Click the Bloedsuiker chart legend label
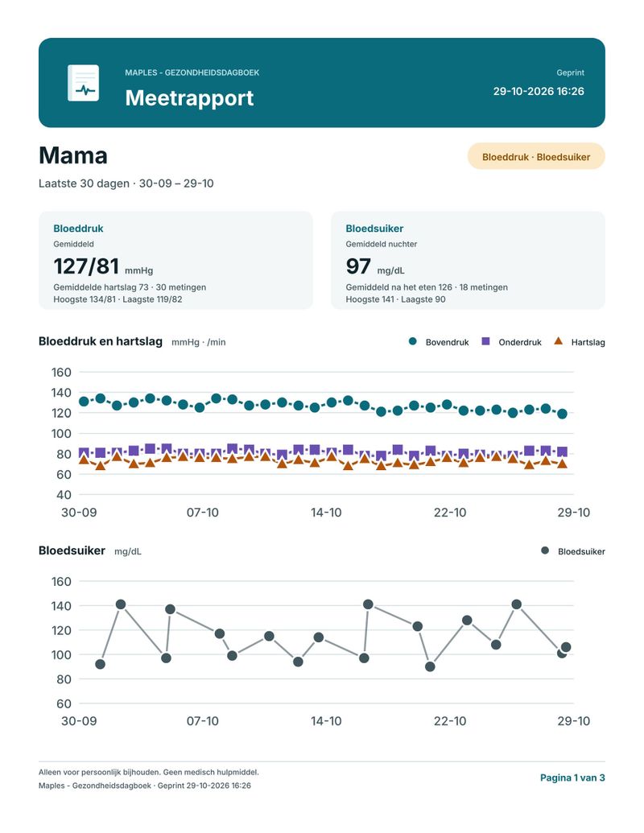The width and height of the screenshot is (644, 833). coord(581,551)
